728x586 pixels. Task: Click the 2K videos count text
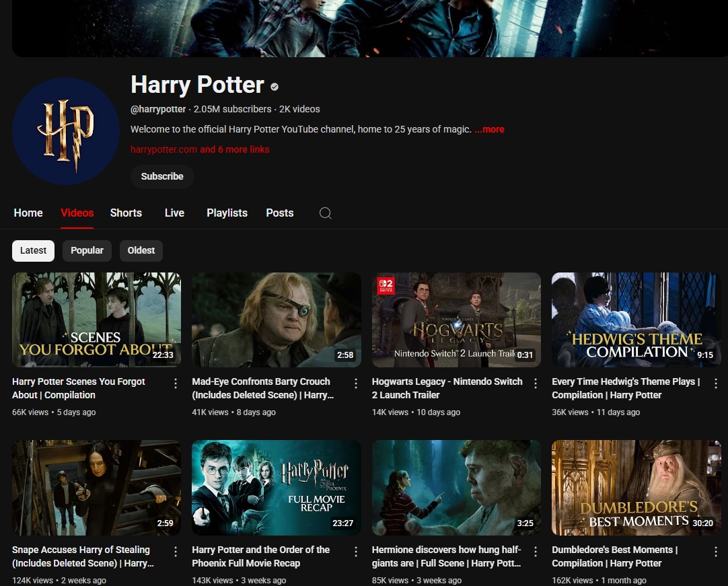click(x=299, y=109)
